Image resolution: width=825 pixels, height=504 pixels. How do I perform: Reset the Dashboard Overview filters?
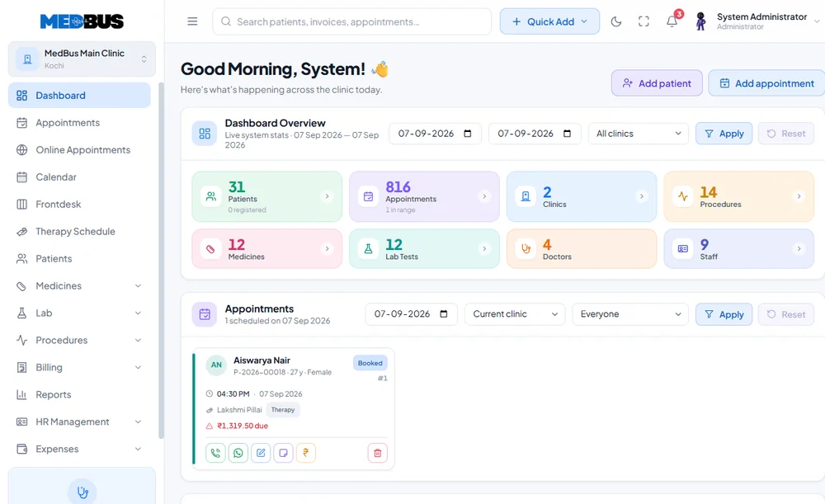(x=786, y=134)
